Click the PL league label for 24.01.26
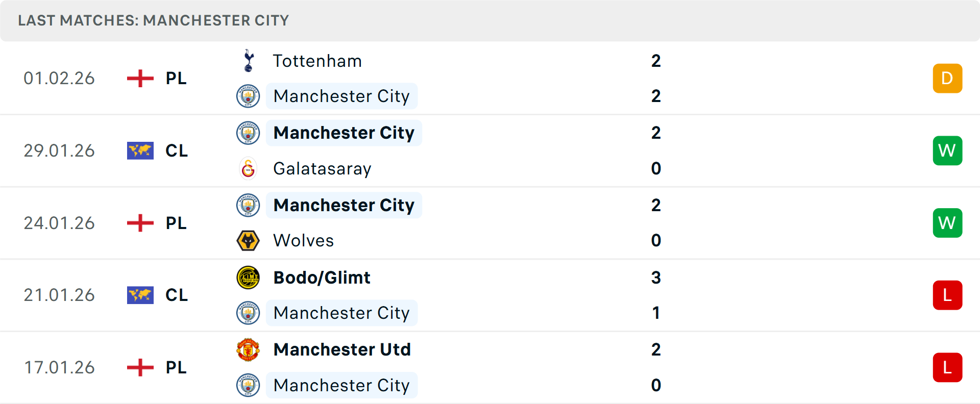 [176, 223]
